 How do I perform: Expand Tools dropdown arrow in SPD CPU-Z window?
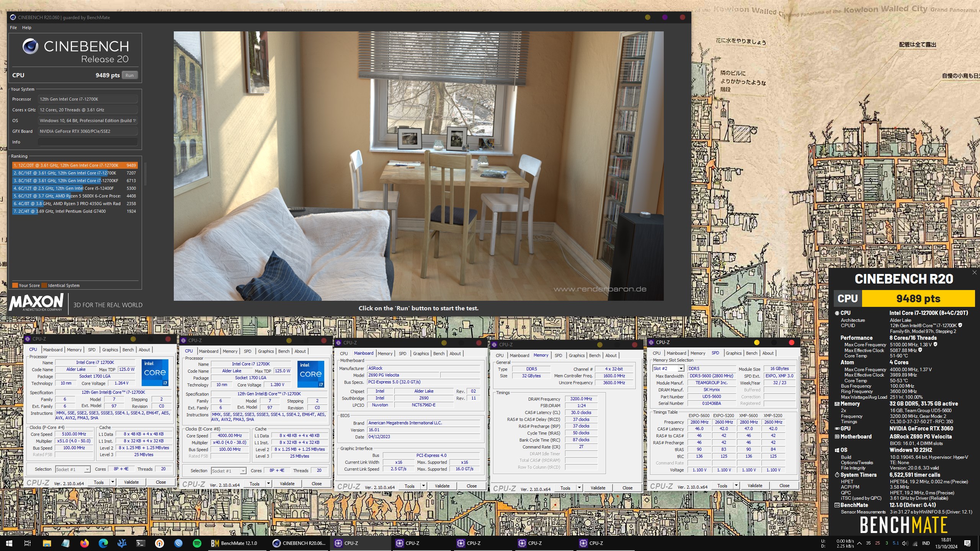[736, 486]
